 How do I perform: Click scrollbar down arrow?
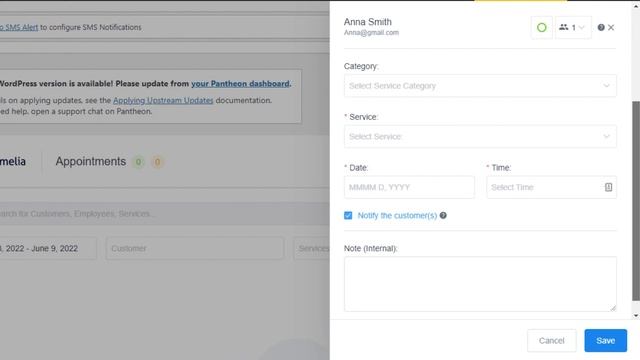636,316
